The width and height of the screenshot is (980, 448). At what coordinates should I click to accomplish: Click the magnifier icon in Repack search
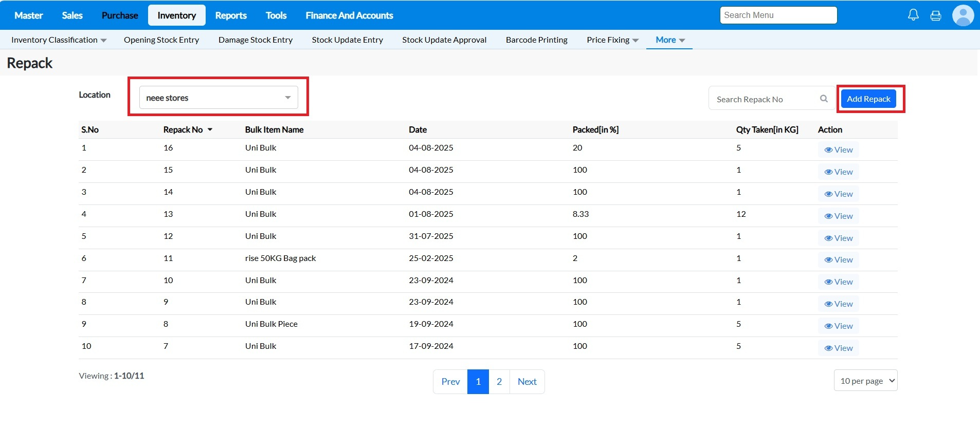[x=824, y=99]
